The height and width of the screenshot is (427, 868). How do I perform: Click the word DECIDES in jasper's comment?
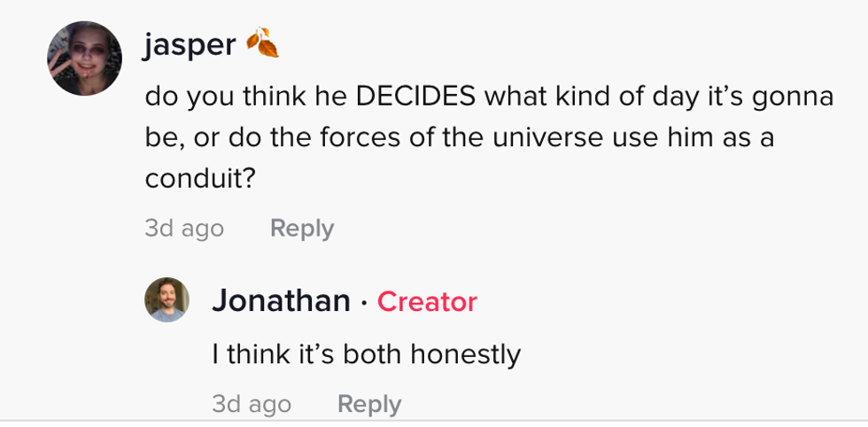[415, 97]
